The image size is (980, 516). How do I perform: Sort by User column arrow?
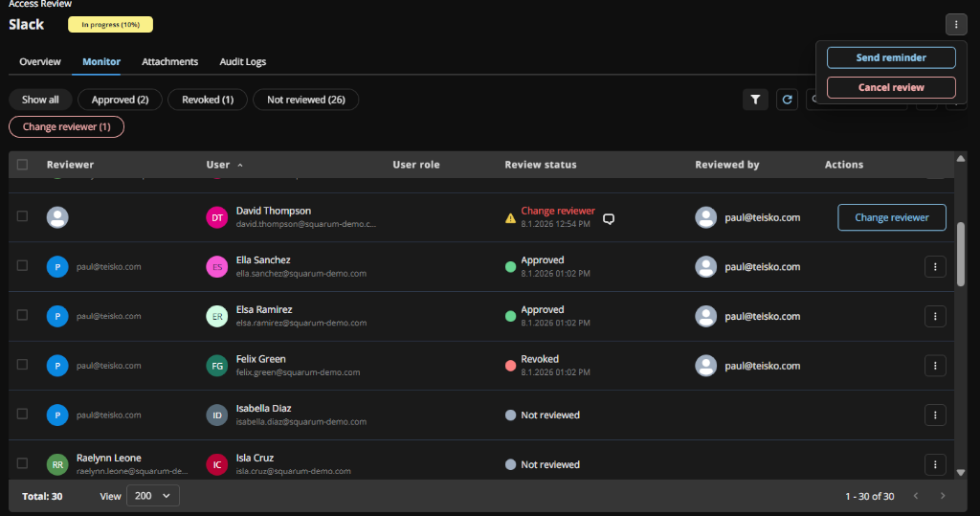pyautogui.click(x=240, y=165)
